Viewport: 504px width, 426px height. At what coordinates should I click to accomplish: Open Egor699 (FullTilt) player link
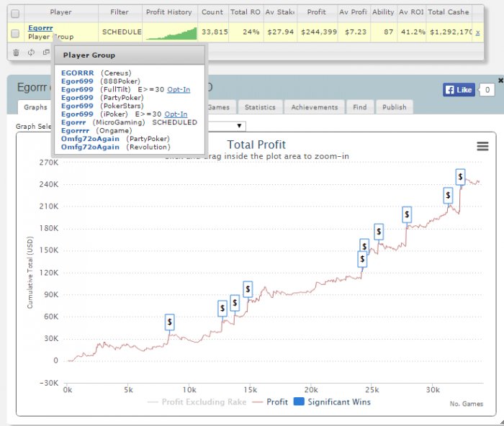coord(77,89)
